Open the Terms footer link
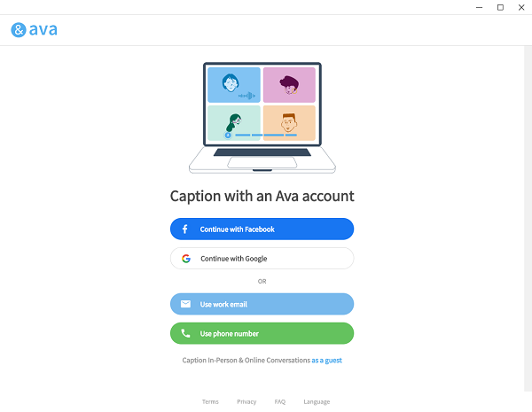Viewport: 532px width, 412px height. coord(210,401)
